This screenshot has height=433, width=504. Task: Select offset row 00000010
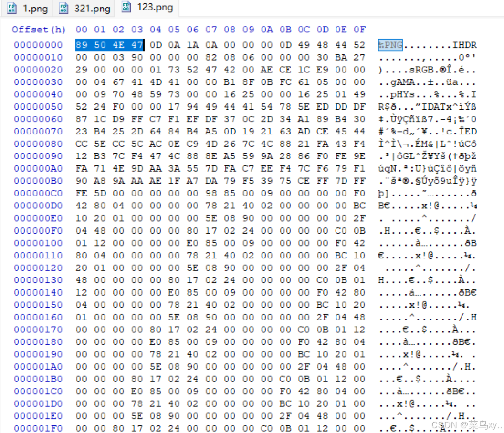(x=38, y=58)
